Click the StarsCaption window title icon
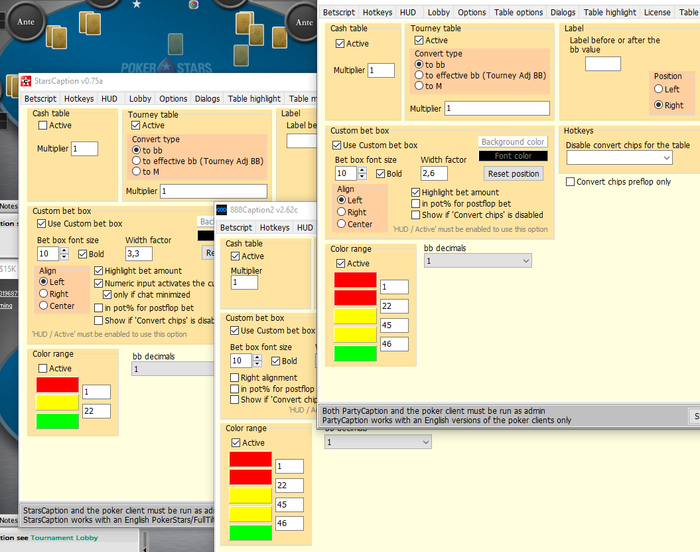Image resolution: width=700 pixels, height=552 pixels. (x=26, y=81)
